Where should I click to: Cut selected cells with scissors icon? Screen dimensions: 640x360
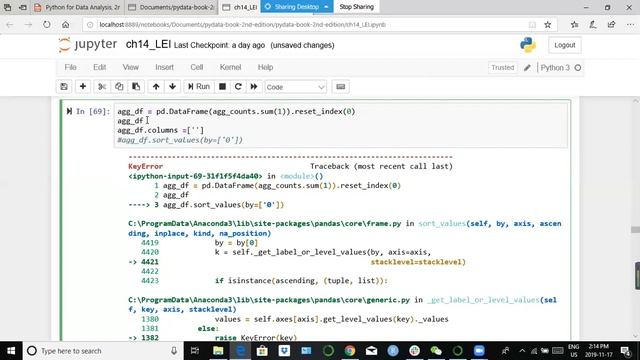[x=102, y=87]
